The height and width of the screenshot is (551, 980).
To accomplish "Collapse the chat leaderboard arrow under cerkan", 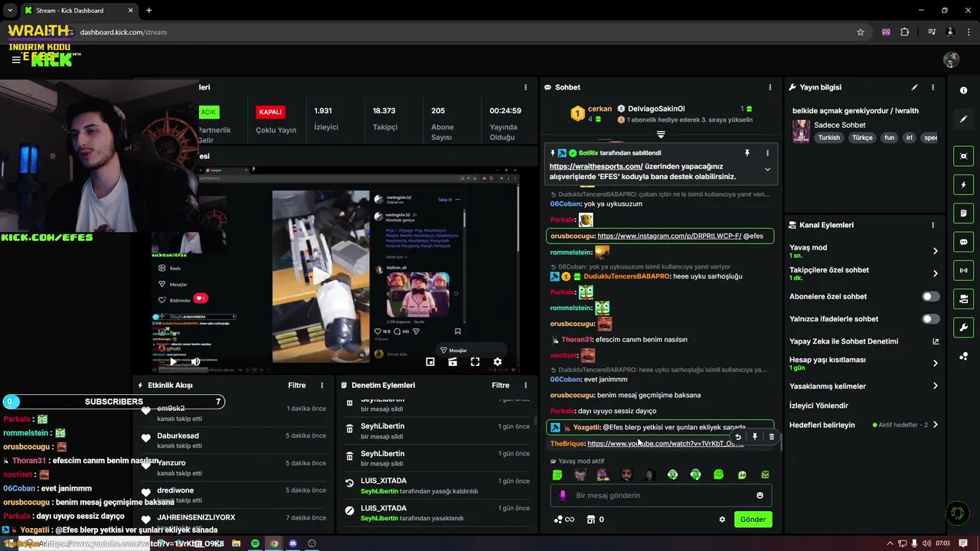I will pyautogui.click(x=661, y=135).
